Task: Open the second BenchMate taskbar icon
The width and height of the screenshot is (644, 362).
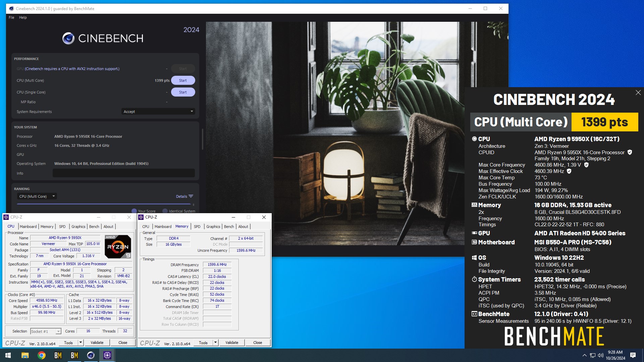Action: coord(74,355)
